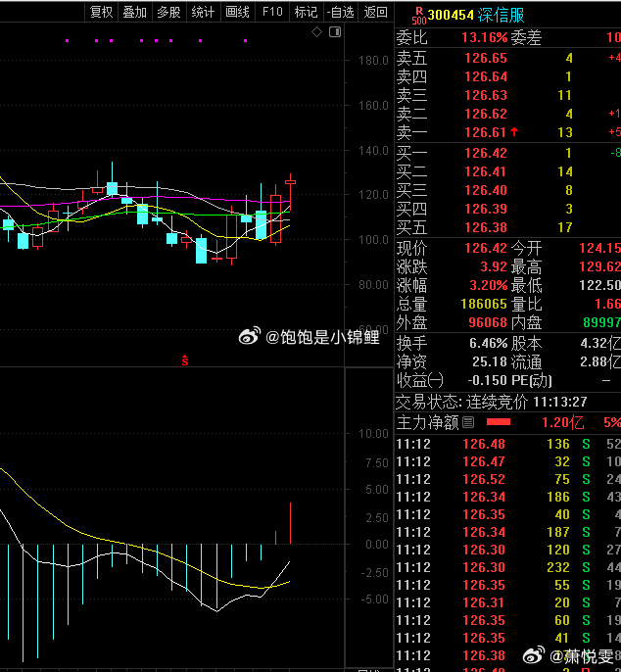Viewport: 621px width, 672px height.
Task: Click MACD axis label 10.00
Action: pyautogui.click(x=373, y=434)
